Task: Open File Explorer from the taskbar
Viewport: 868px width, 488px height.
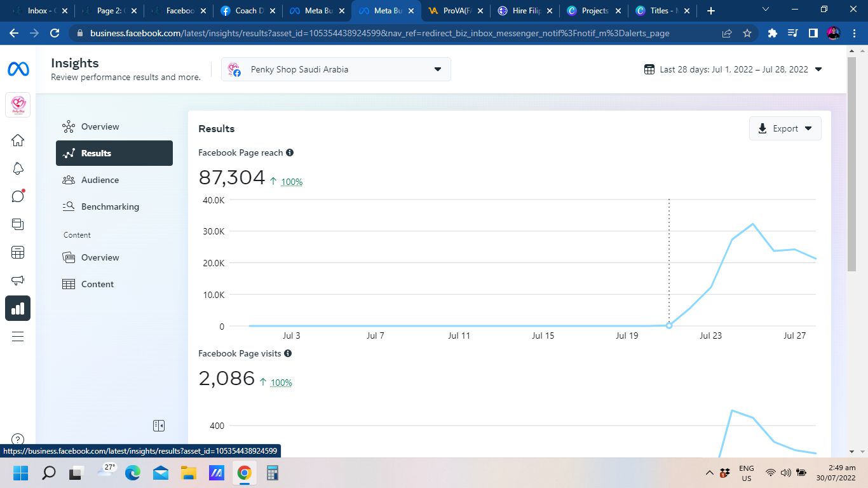Action: (189, 473)
